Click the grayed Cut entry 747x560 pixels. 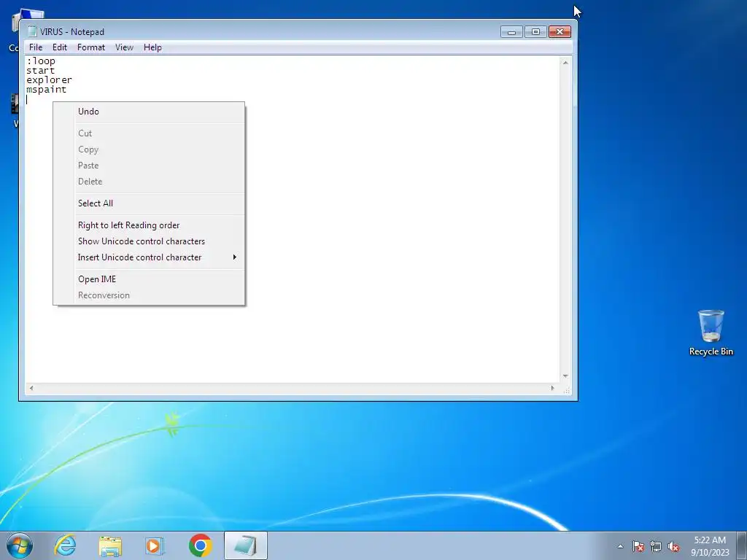149,133
